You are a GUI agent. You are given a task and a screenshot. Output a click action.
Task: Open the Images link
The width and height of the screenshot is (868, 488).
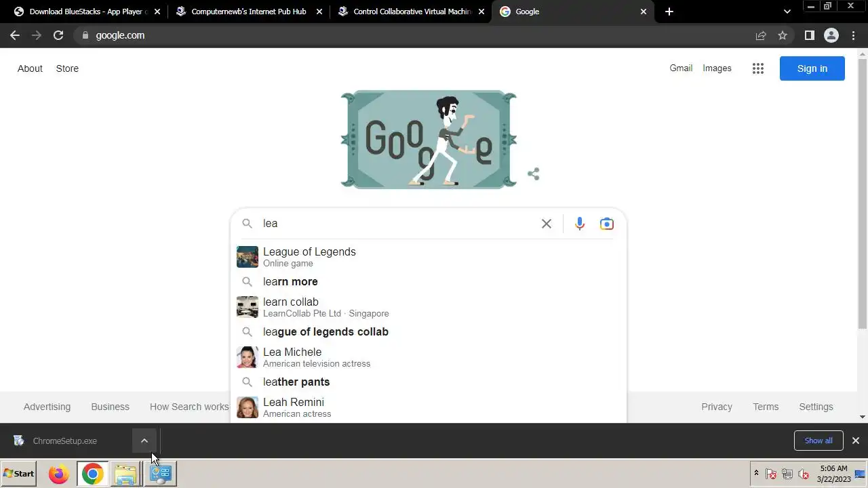717,68
